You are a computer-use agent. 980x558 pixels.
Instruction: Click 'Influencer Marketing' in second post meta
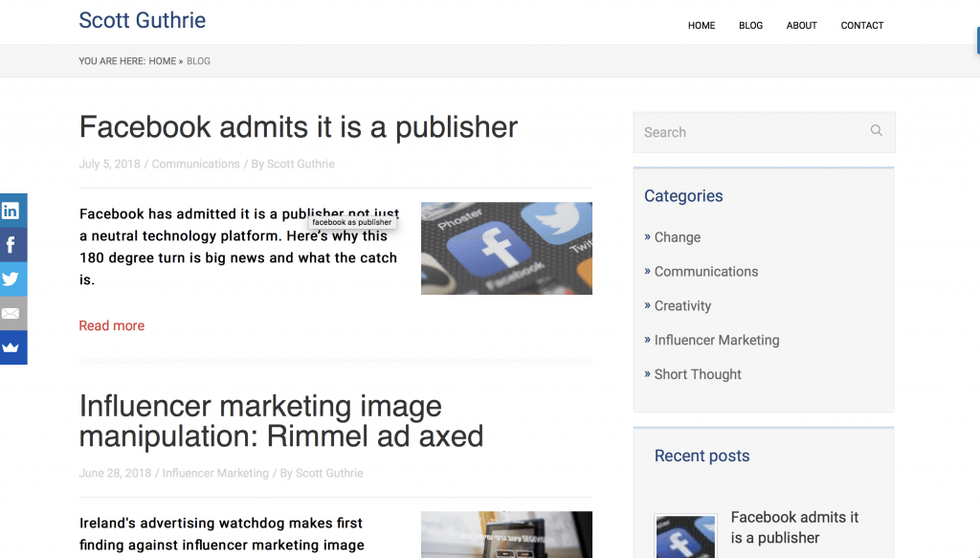[x=215, y=473]
